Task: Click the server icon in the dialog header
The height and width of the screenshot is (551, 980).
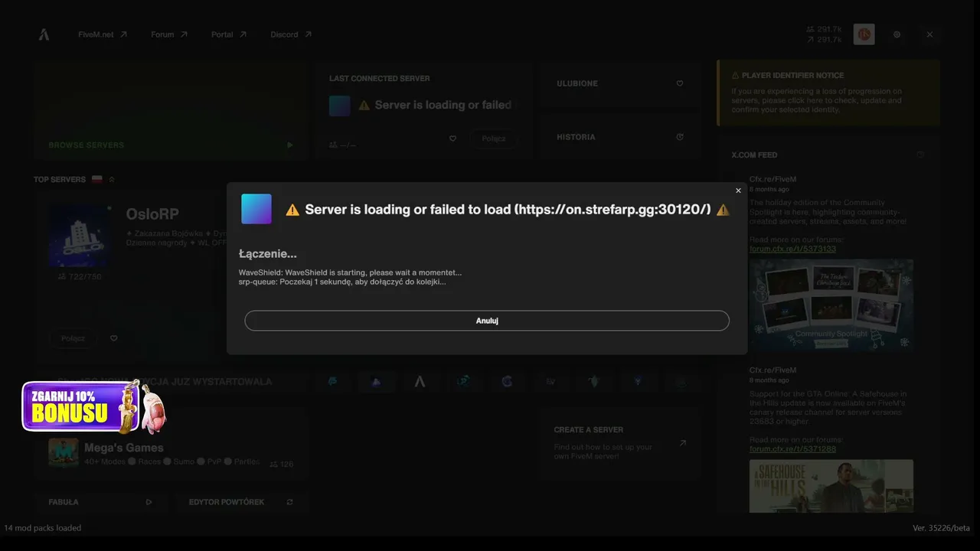Action: [x=256, y=209]
